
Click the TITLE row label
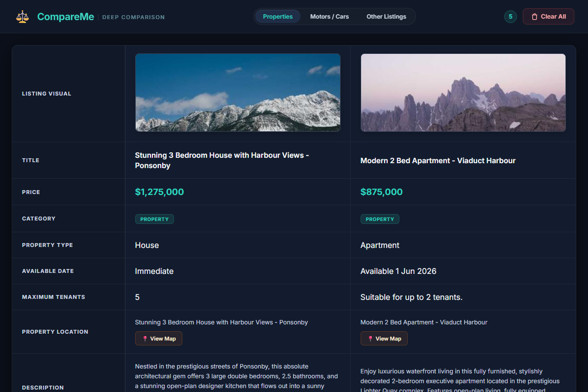pyautogui.click(x=30, y=160)
